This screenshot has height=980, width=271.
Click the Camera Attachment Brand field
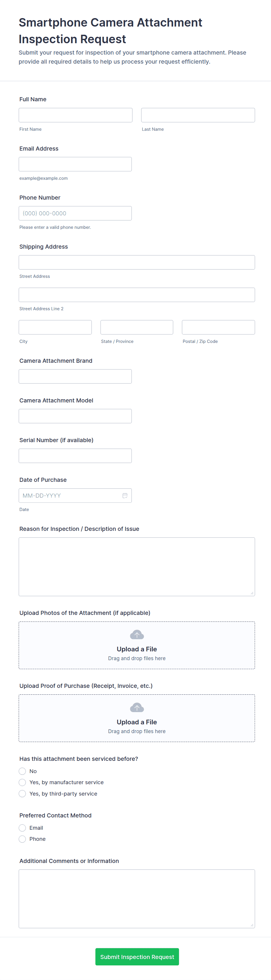(75, 376)
